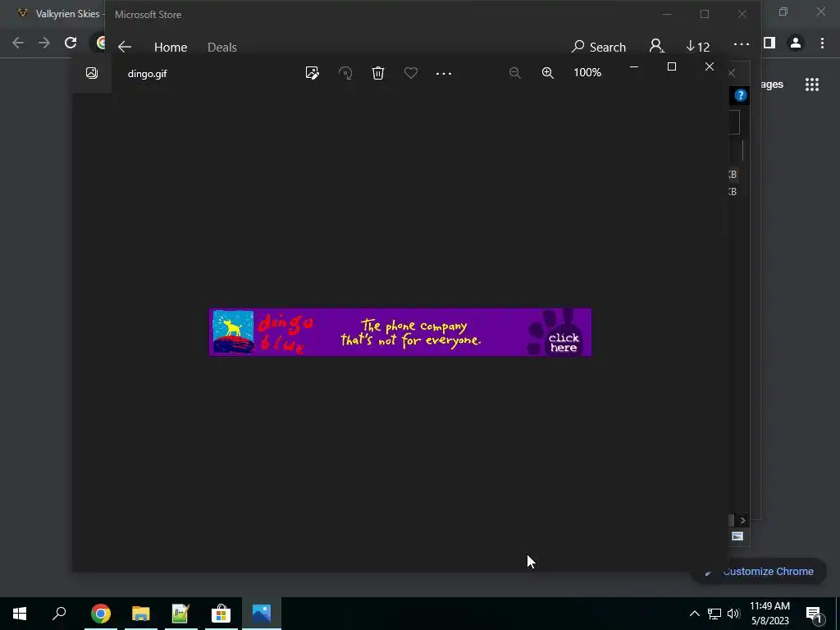Delete dingo.gif with the trash icon
The height and width of the screenshot is (630, 840).
(x=378, y=73)
